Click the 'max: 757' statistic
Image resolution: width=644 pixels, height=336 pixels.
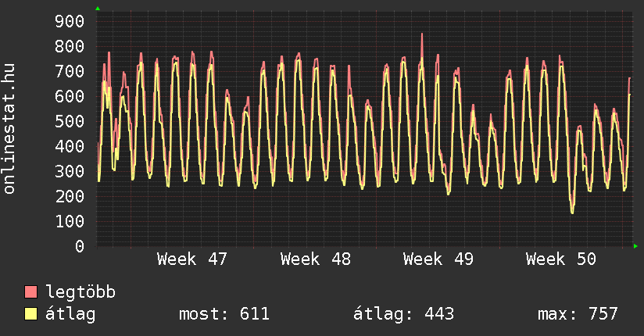pyautogui.click(x=578, y=314)
